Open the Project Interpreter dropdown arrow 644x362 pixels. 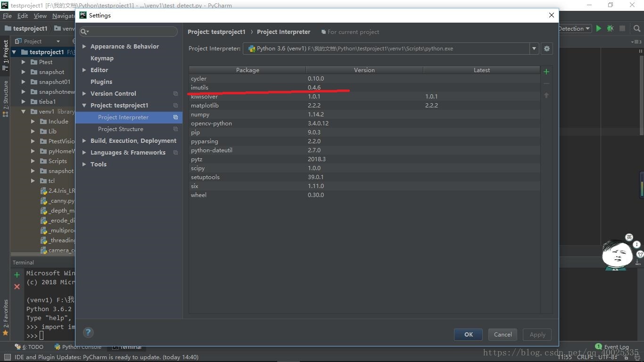534,49
